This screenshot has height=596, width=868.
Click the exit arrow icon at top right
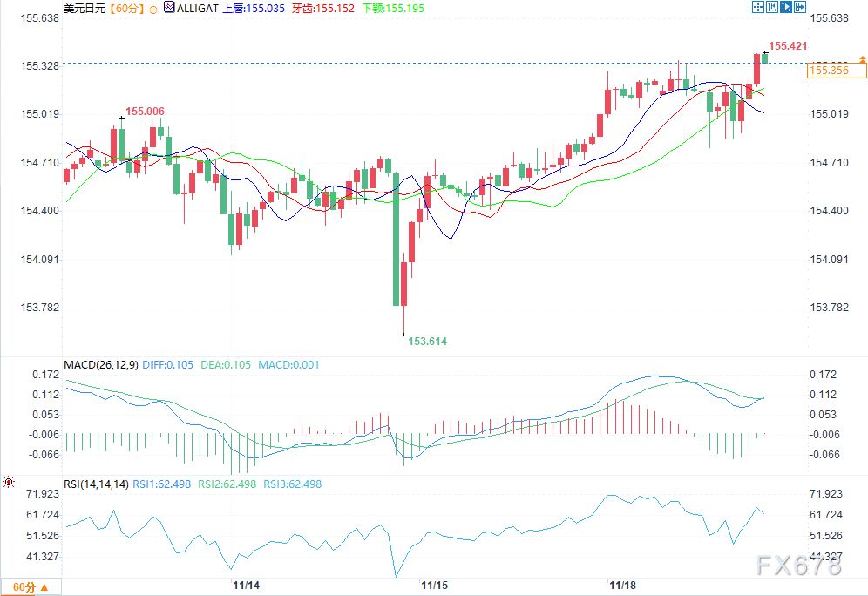pos(799,7)
